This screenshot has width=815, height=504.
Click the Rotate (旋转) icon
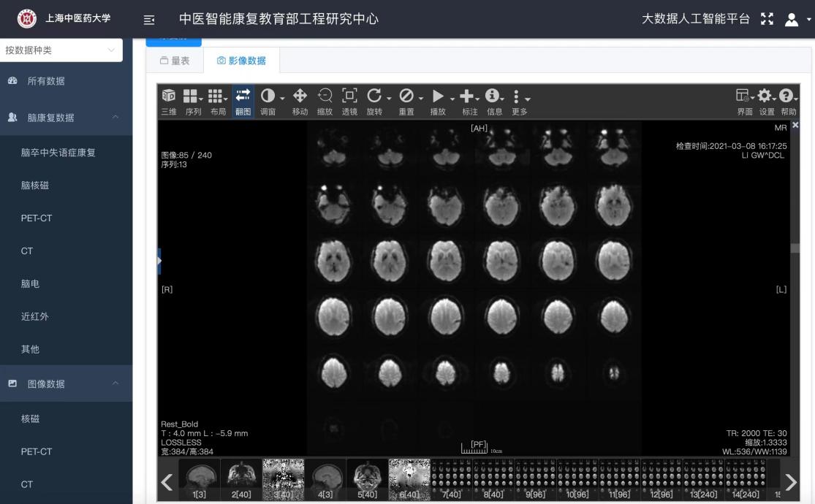(374, 96)
